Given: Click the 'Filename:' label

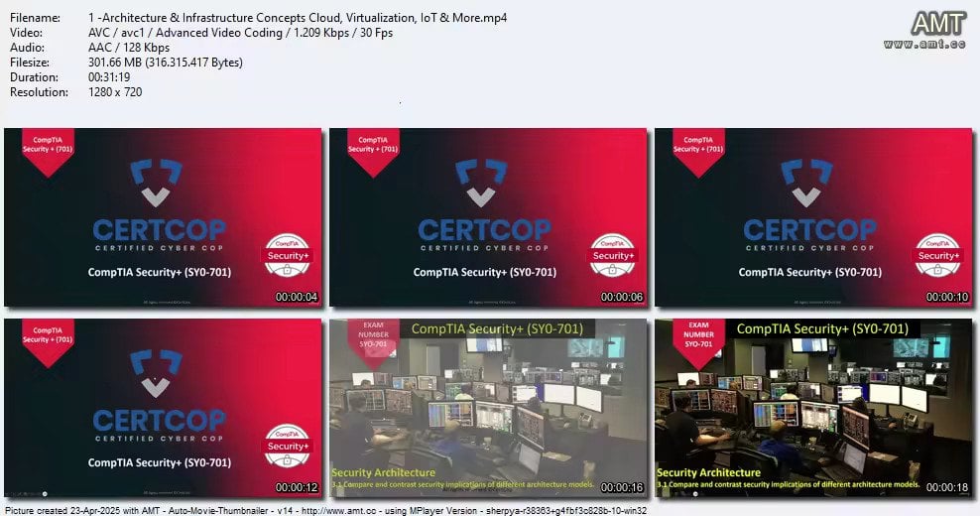Looking at the screenshot, I should (x=35, y=18).
